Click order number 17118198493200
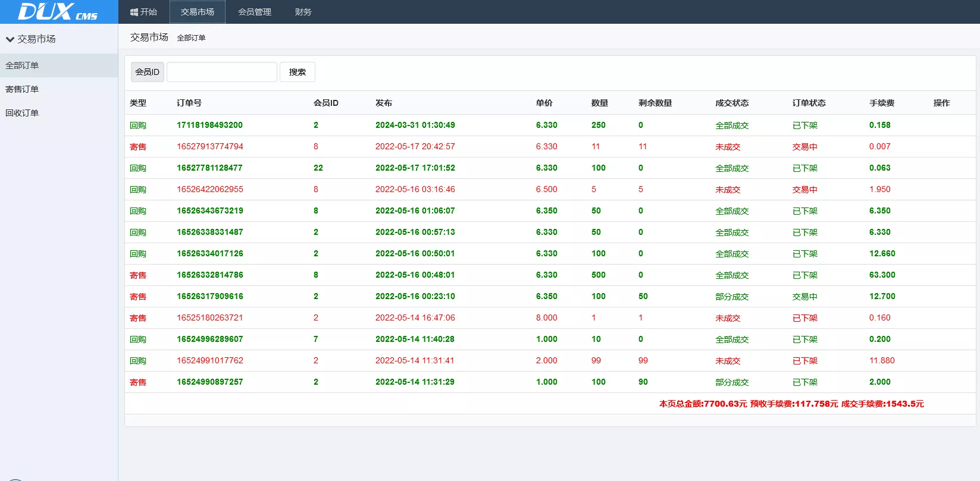Screen dimensions: 980x481 click(x=209, y=125)
